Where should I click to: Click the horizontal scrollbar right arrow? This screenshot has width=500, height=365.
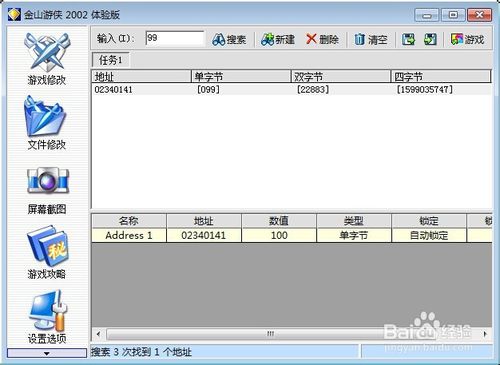click(x=485, y=334)
